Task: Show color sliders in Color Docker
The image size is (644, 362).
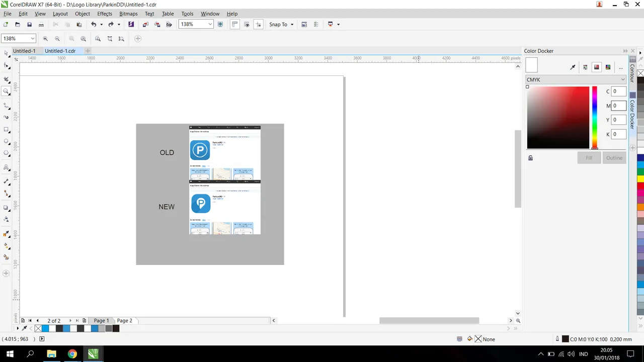Action: pos(585,67)
